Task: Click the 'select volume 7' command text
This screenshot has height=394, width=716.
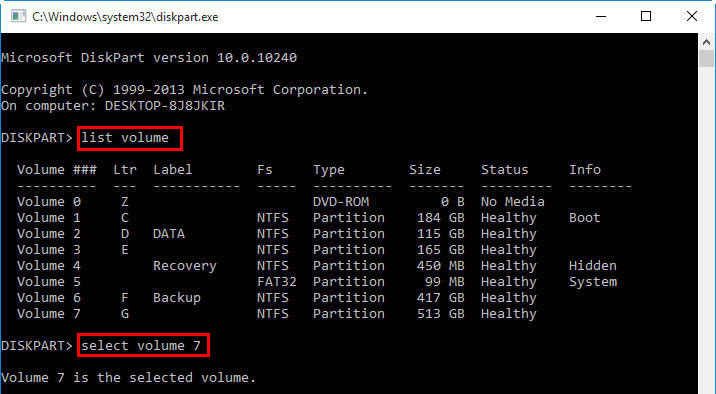Action: [141, 346]
